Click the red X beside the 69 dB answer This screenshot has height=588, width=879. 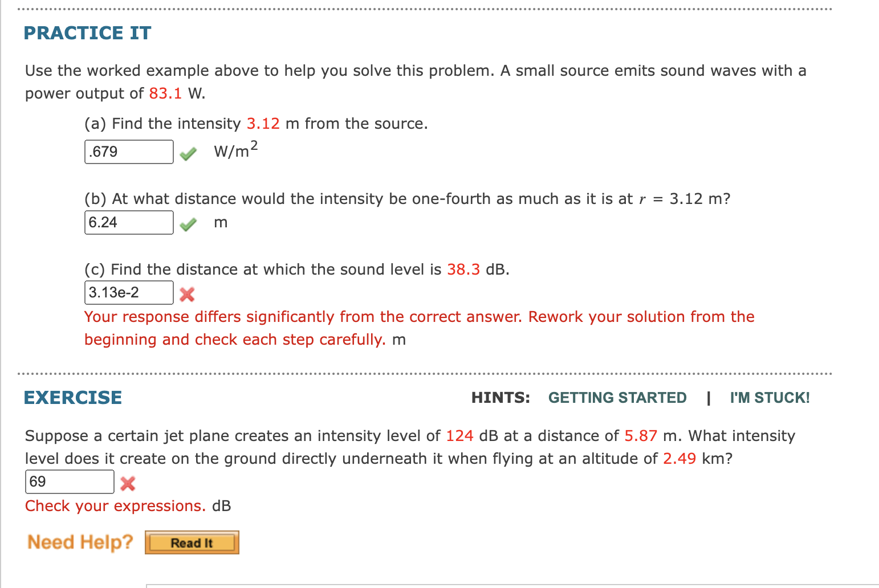[128, 484]
